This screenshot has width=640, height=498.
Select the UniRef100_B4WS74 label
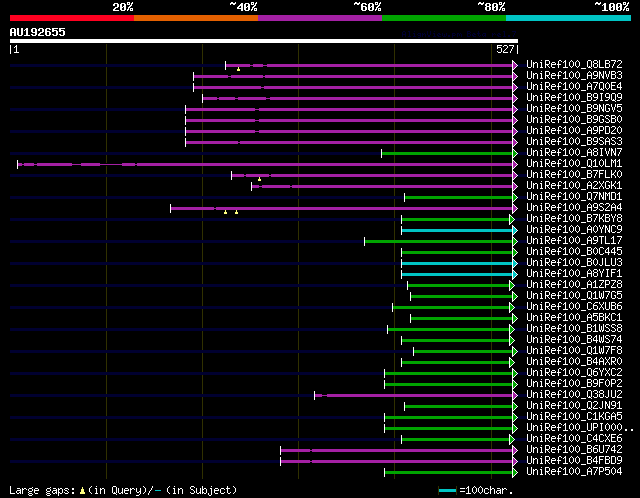574,340
